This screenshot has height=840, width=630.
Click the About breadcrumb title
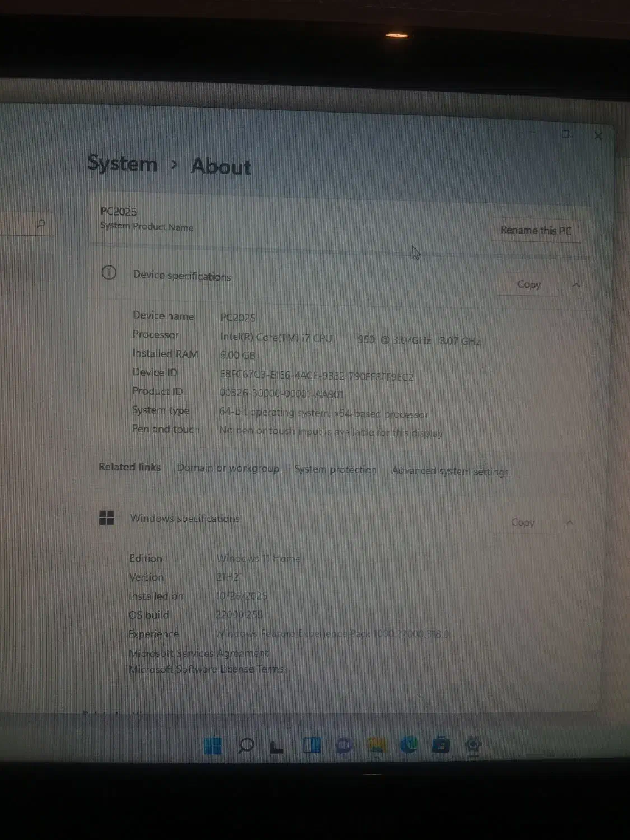tap(221, 166)
